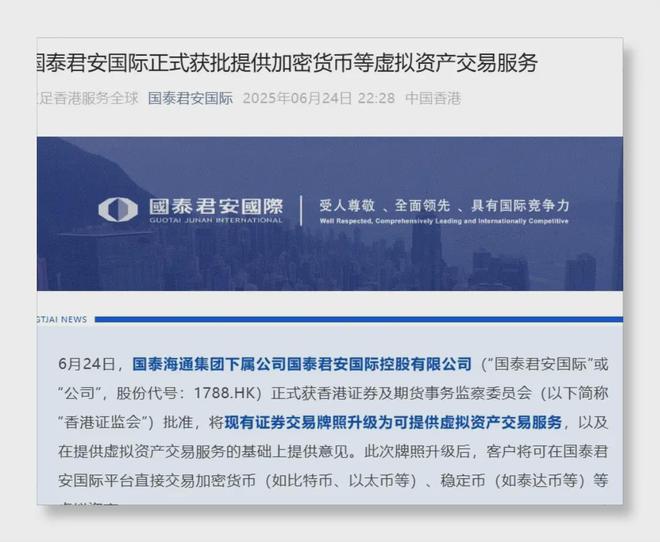Click the bold text 现有证券交易牌照升级为可提供虚拟资产交易服务

[393, 422]
